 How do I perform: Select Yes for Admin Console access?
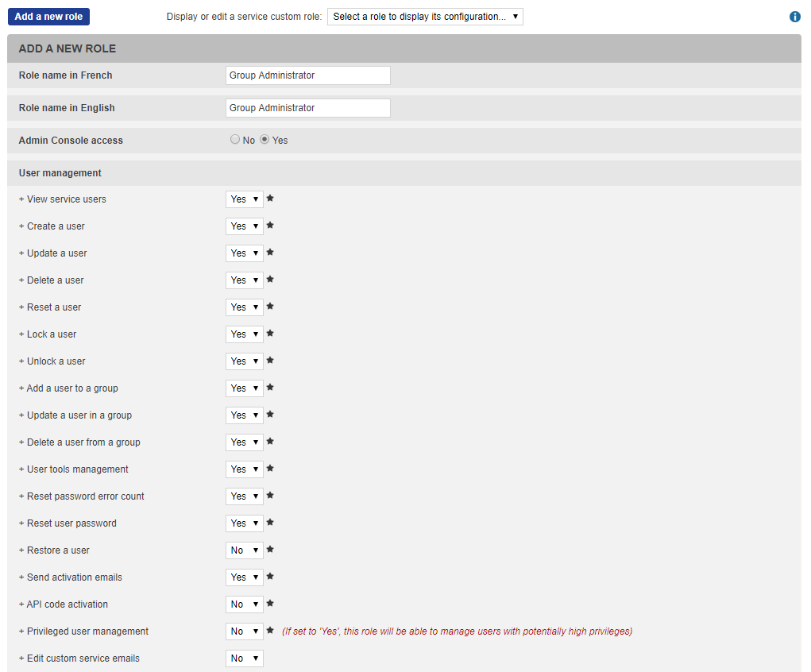tap(265, 140)
